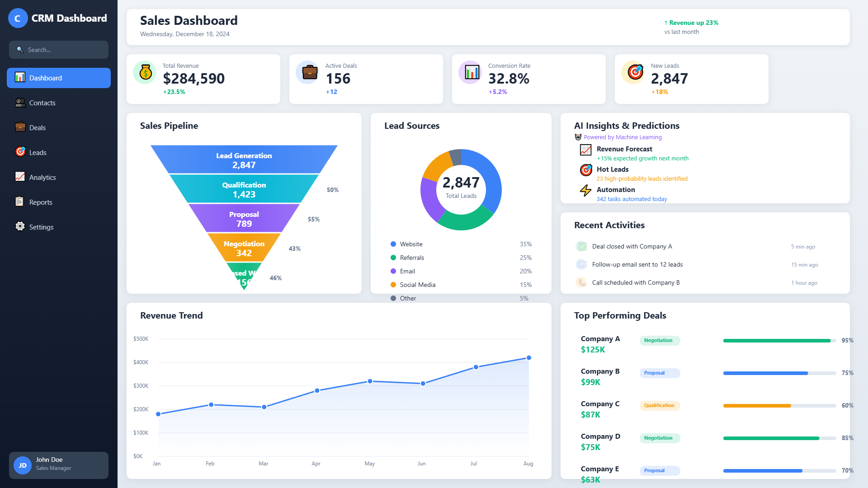Click the Hot Leads target icon

(585, 170)
